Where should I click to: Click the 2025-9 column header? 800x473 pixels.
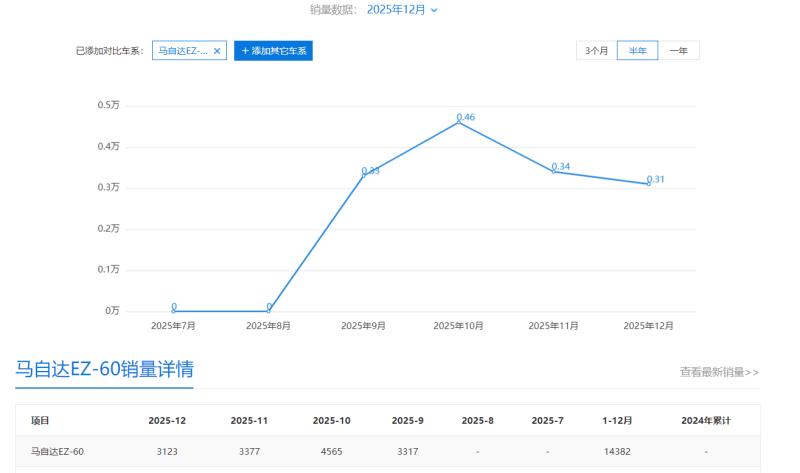coord(408,420)
